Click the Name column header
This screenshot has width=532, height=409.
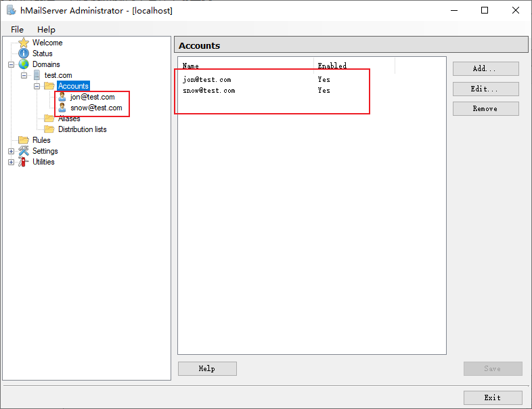click(x=246, y=66)
